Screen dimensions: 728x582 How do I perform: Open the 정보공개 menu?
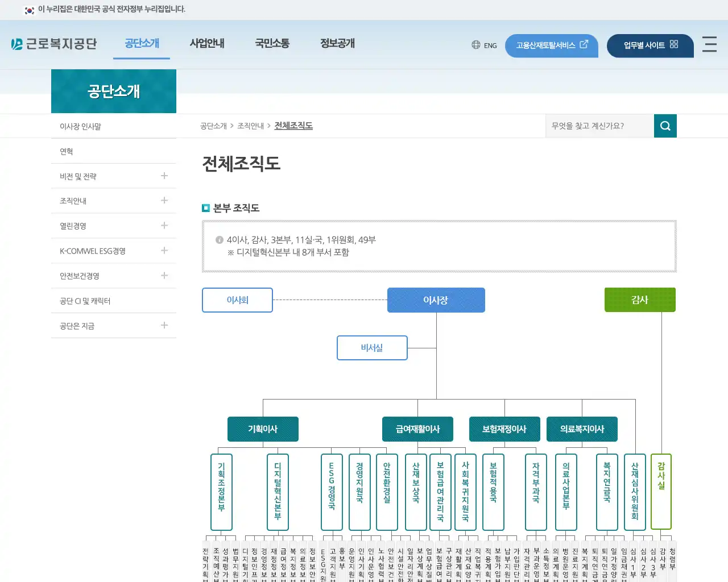coord(336,43)
